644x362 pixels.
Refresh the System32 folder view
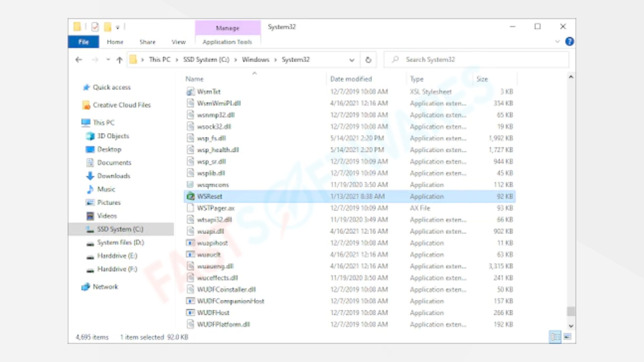pyautogui.click(x=368, y=60)
